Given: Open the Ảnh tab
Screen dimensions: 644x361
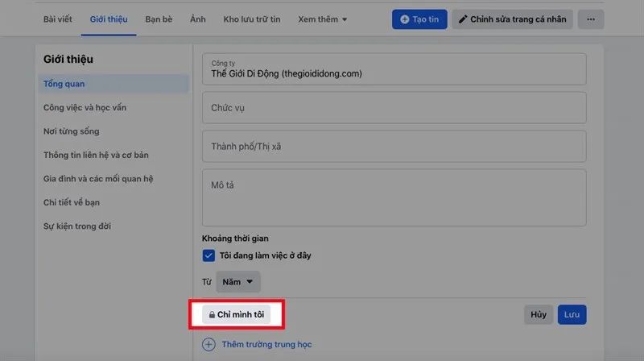Looking at the screenshot, I should (197, 19).
